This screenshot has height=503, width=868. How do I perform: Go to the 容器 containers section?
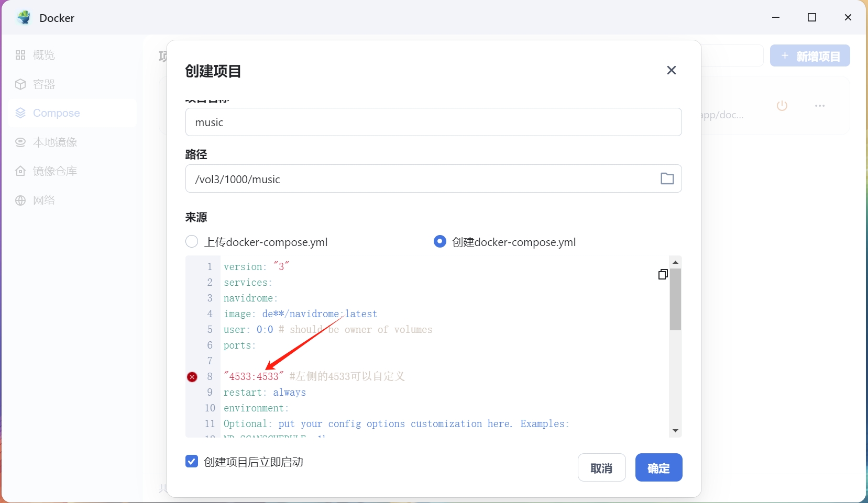[x=72, y=84]
